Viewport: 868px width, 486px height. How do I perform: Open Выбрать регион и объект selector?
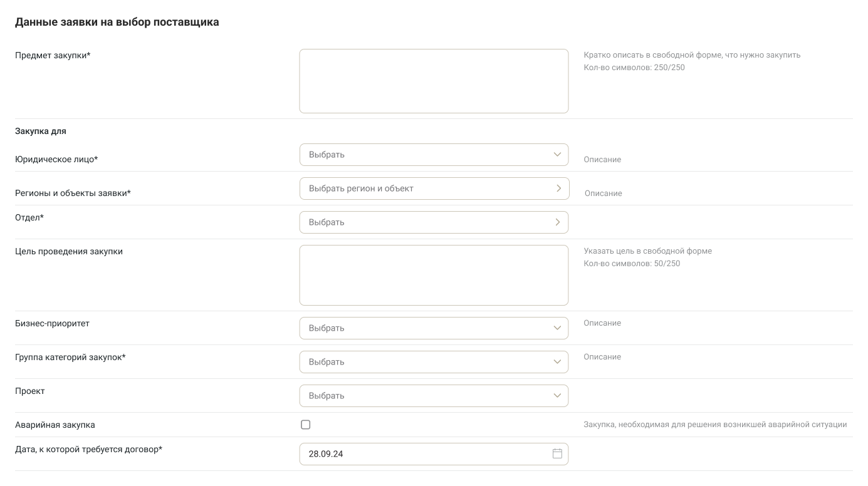click(x=434, y=189)
